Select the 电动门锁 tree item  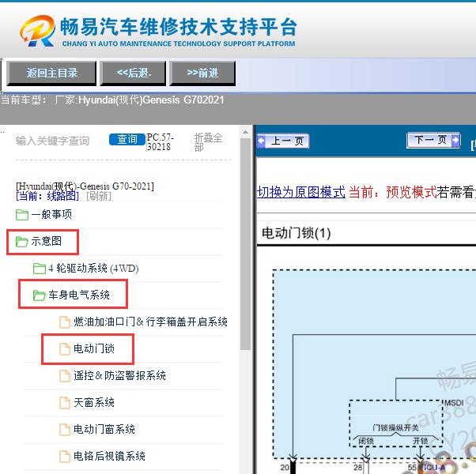click(94, 348)
